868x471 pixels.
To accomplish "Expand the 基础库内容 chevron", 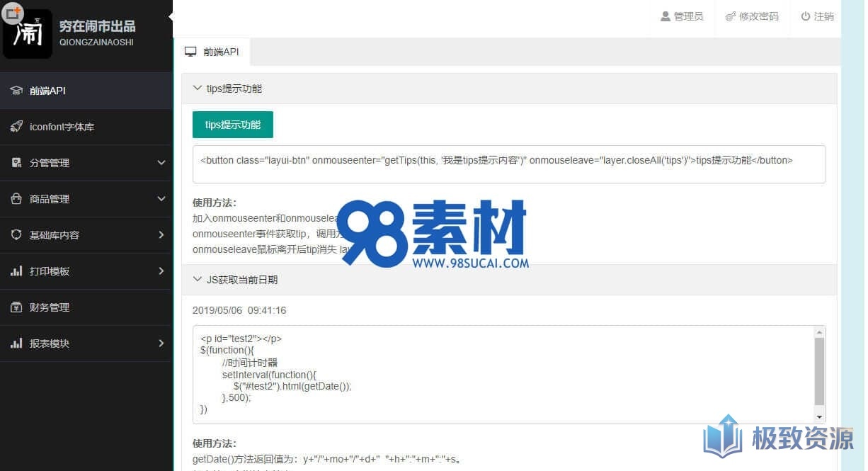I will pos(161,235).
